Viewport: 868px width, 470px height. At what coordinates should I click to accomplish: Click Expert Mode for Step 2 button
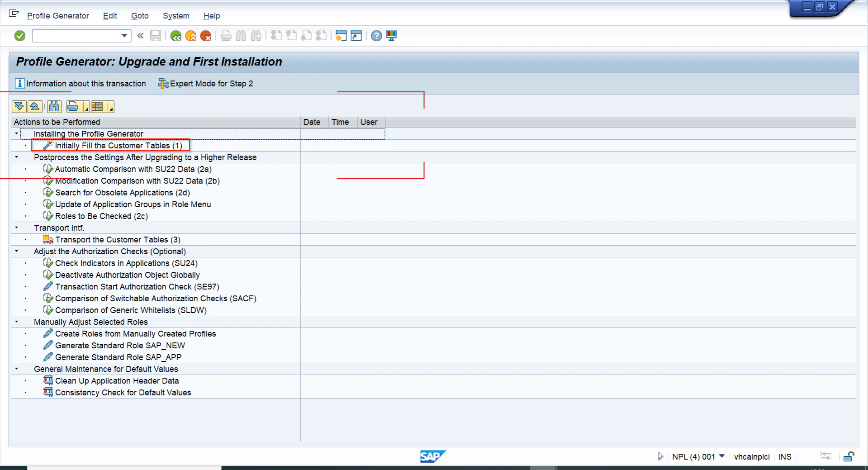(205, 84)
